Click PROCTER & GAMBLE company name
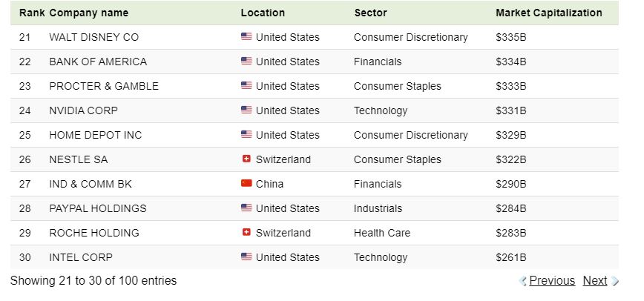644x301 pixels. 104,86
